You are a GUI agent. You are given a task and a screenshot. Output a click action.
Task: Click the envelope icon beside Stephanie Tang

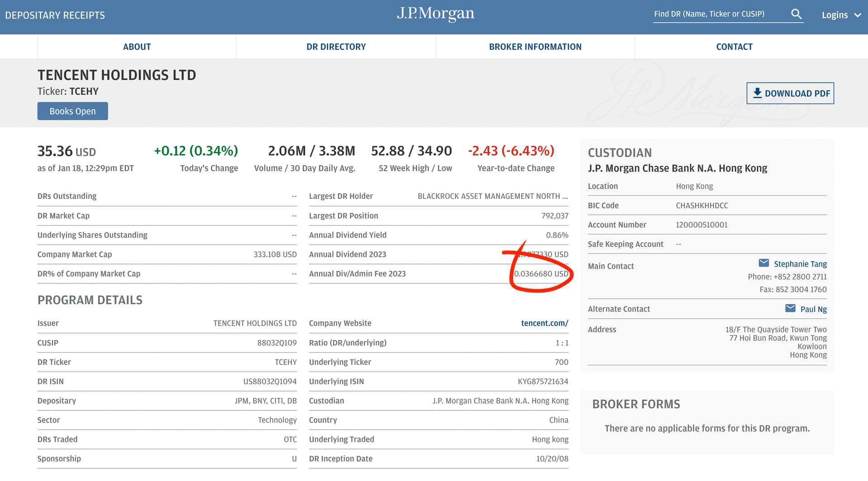(x=764, y=263)
